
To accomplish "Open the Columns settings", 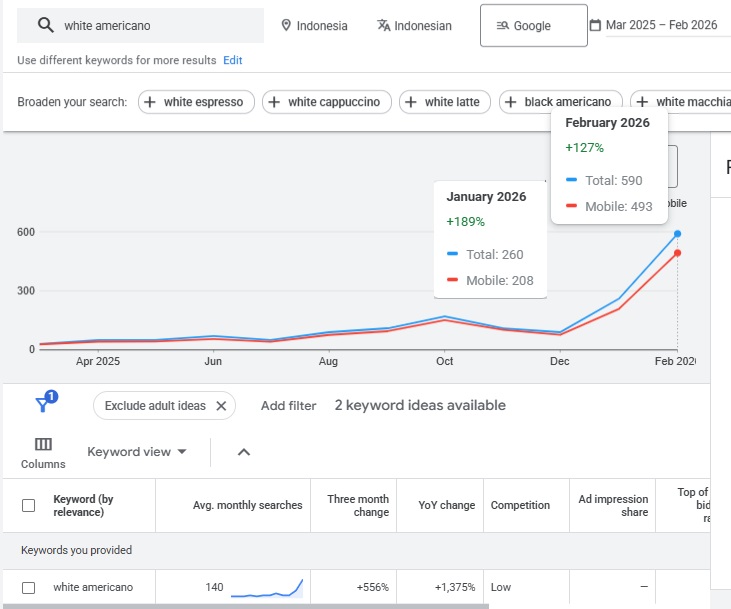I will click(x=43, y=452).
